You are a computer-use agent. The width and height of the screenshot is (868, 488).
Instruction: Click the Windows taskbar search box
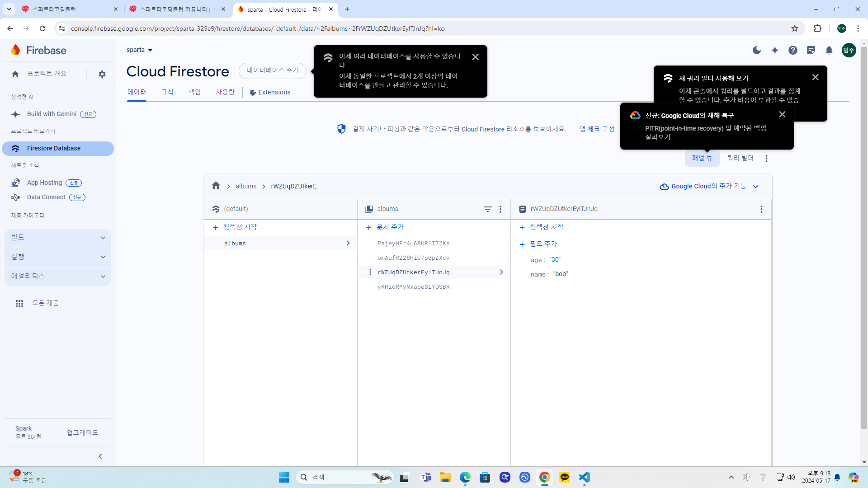[x=345, y=477]
